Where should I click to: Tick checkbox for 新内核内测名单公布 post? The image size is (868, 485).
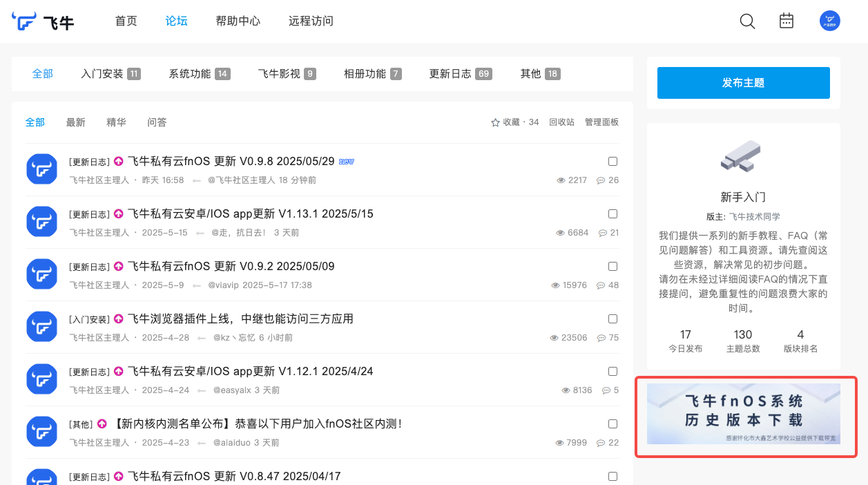(x=613, y=424)
